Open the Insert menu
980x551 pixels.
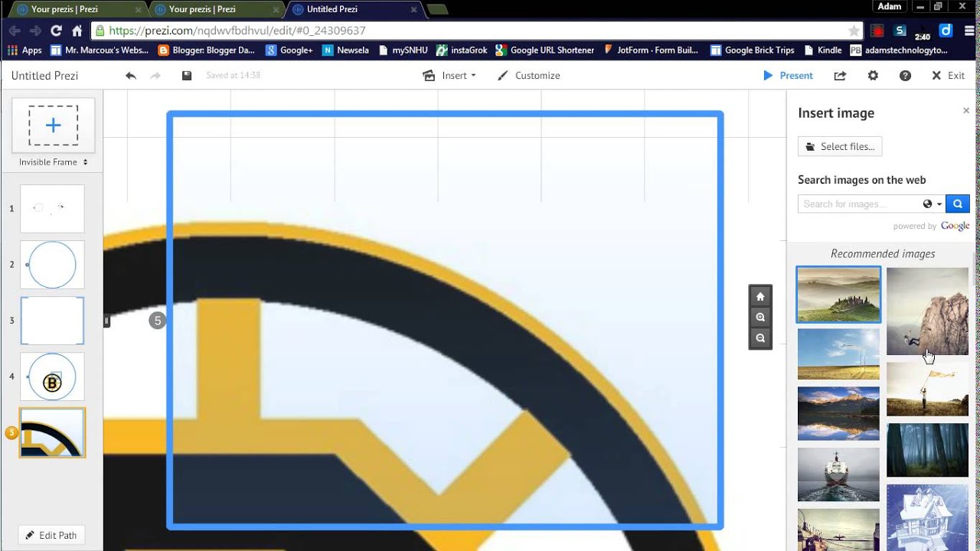[449, 76]
